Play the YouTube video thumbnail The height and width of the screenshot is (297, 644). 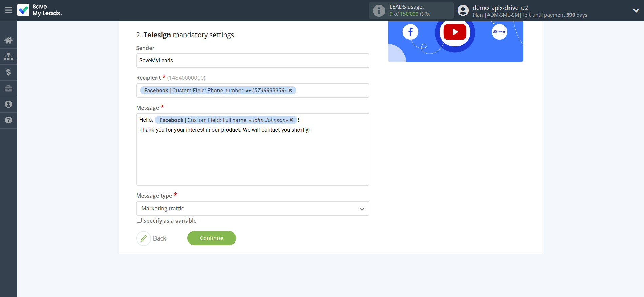[x=455, y=32]
